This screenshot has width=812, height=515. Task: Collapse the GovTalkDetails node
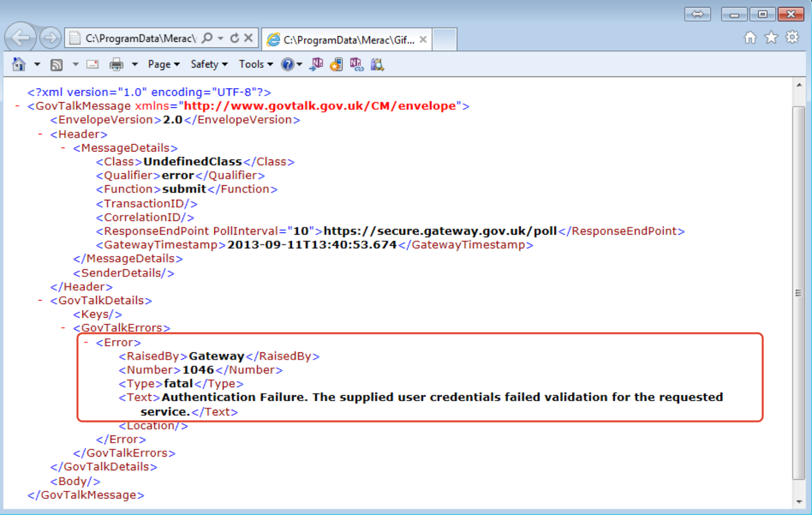[x=40, y=300]
